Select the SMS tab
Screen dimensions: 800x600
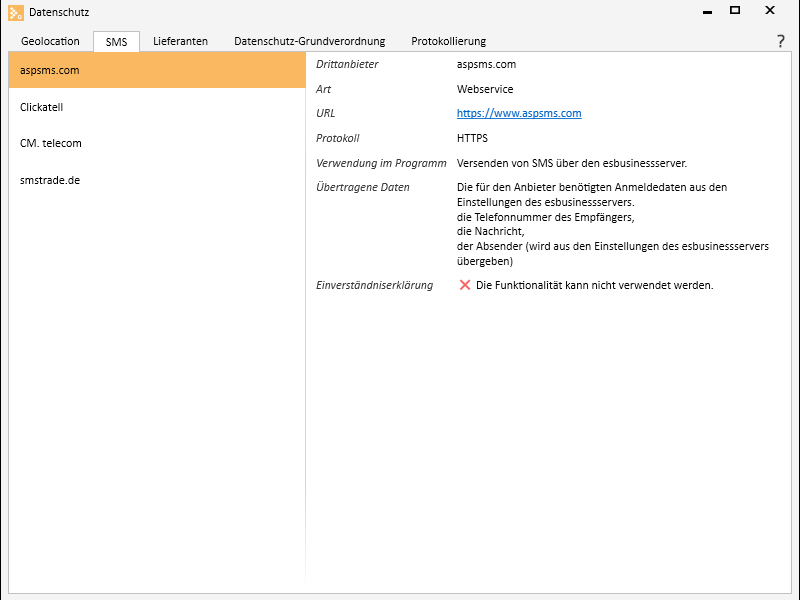[116, 42]
